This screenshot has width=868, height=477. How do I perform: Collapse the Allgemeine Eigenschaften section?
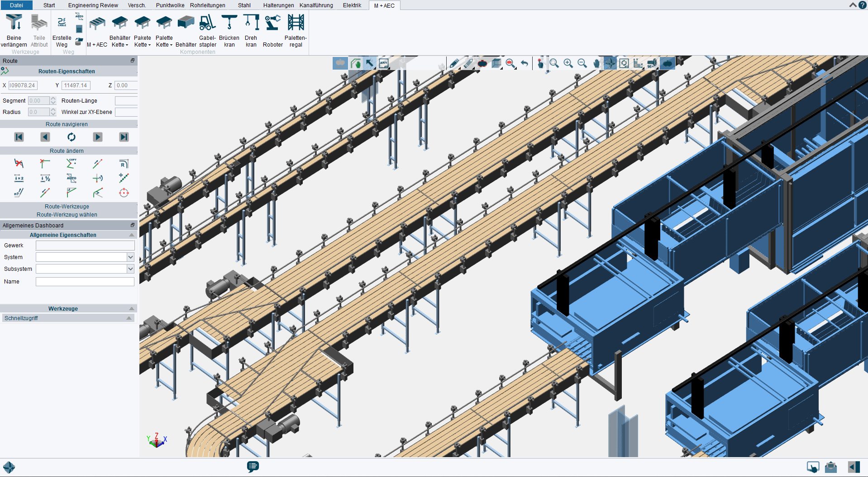131,235
